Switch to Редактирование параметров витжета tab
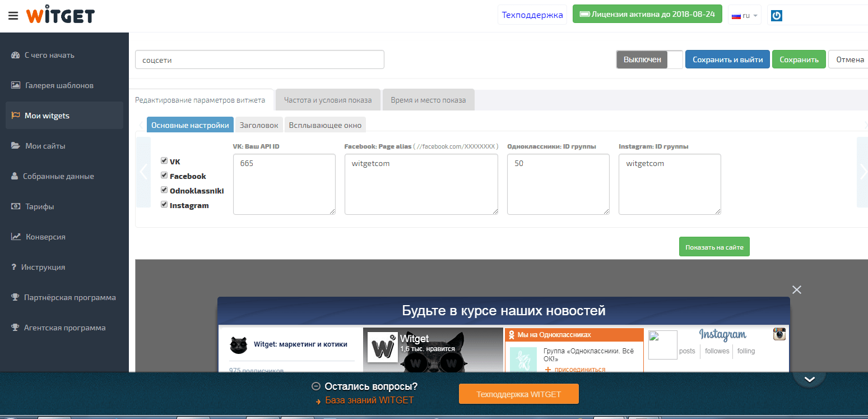The height and width of the screenshot is (419, 868). [201, 100]
